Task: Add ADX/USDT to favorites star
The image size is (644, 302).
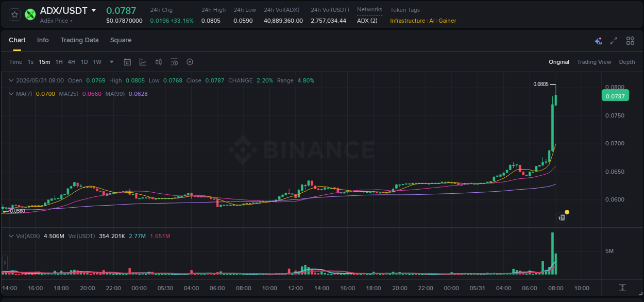Action: click(x=15, y=14)
